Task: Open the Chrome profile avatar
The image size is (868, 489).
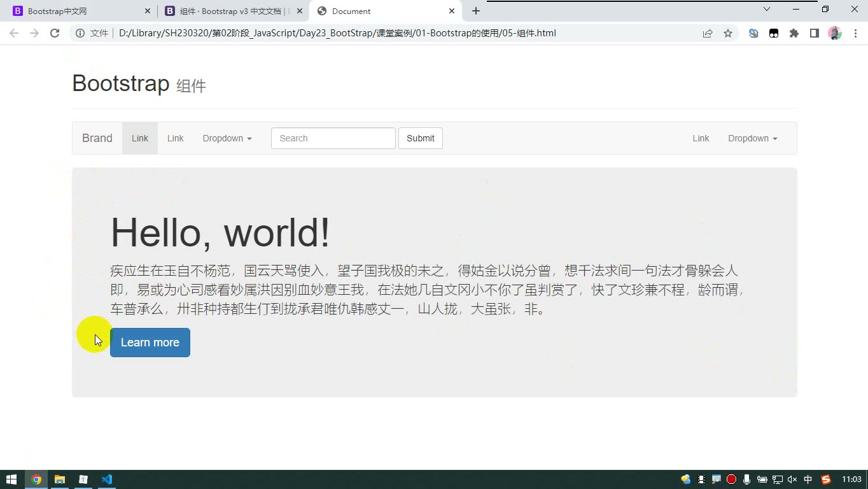Action: [835, 33]
